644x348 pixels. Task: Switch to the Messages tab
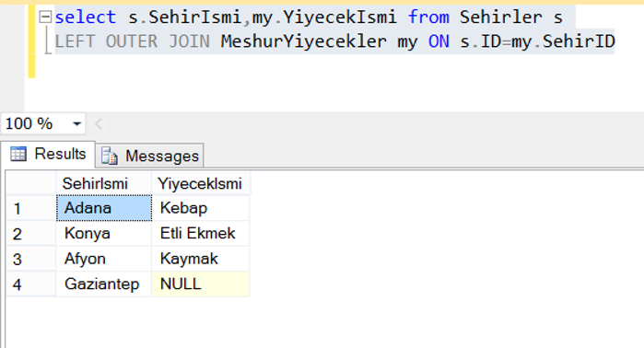point(149,156)
